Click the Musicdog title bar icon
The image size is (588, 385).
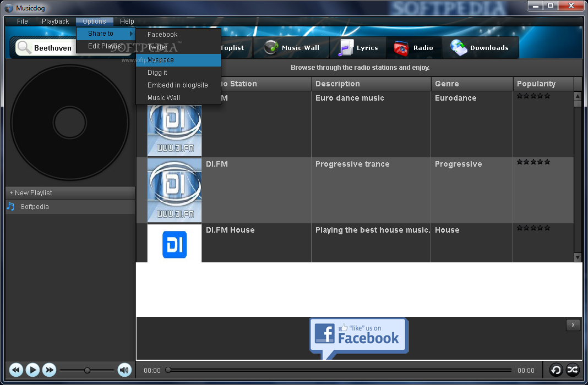[9, 8]
